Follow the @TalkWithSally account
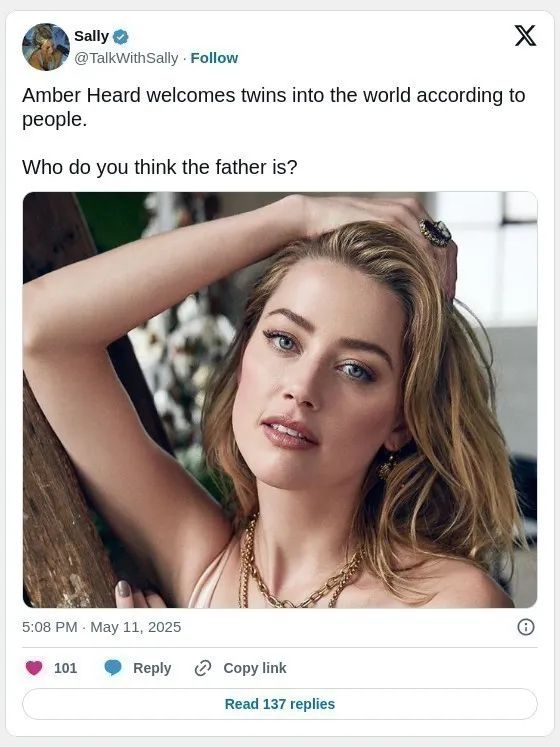 click(x=214, y=58)
